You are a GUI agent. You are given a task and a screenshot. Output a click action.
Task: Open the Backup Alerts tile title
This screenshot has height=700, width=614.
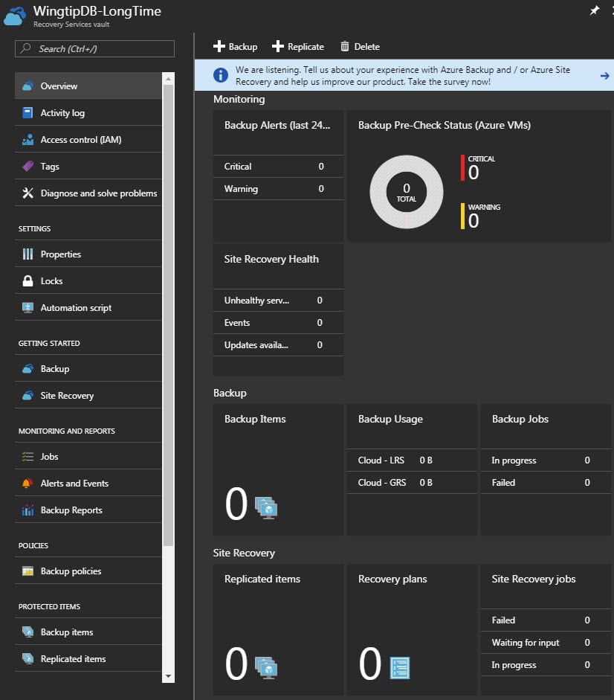[x=277, y=126]
